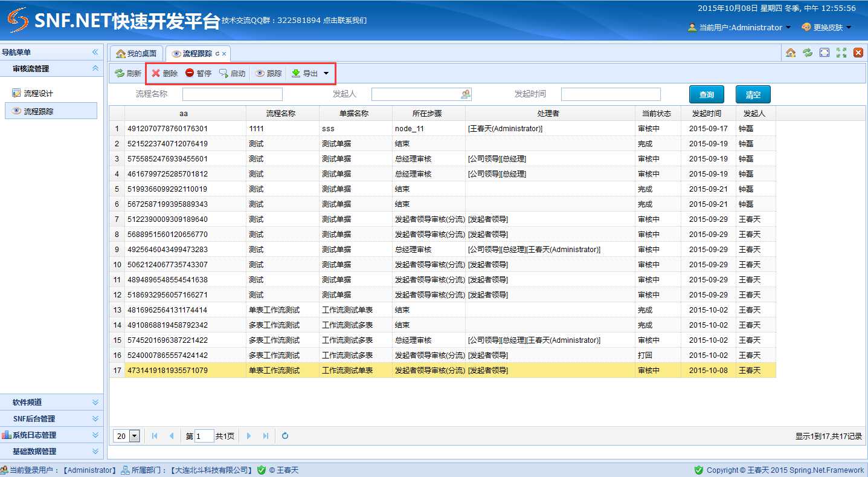Screen dimensions: 868x477
Task: Click the 暂停 pause toolbar button
Action: (198, 74)
